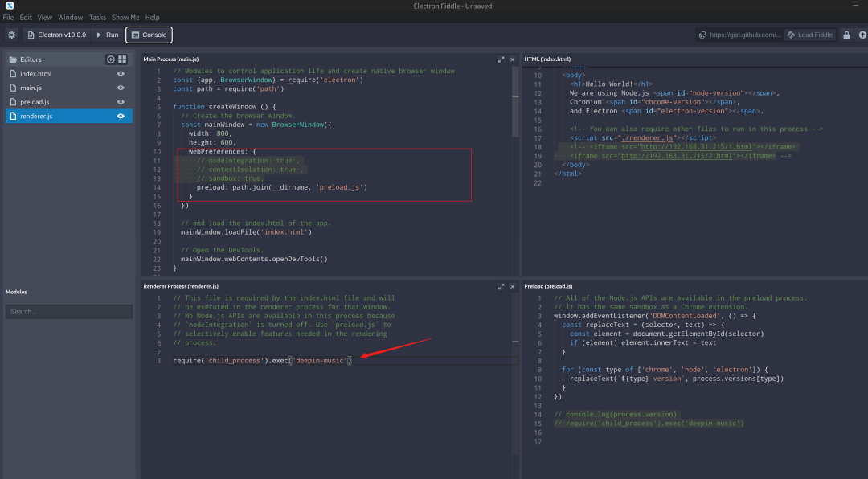The width and height of the screenshot is (868, 479).
Task: Click the lock icon for gist privacy
Action: [846, 35]
